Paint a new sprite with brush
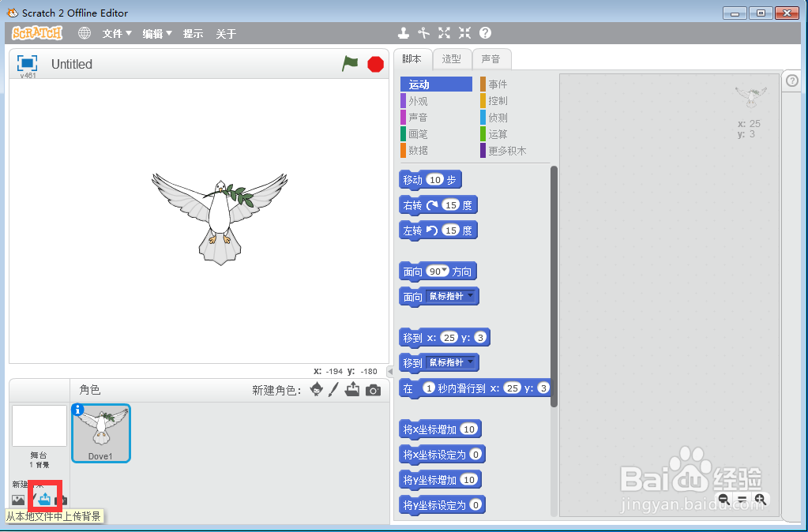Image resolution: width=808 pixels, height=532 pixels. click(x=333, y=389)
